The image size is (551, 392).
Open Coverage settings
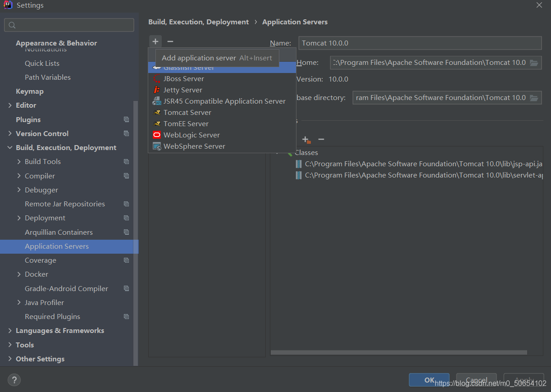point(41,260)
